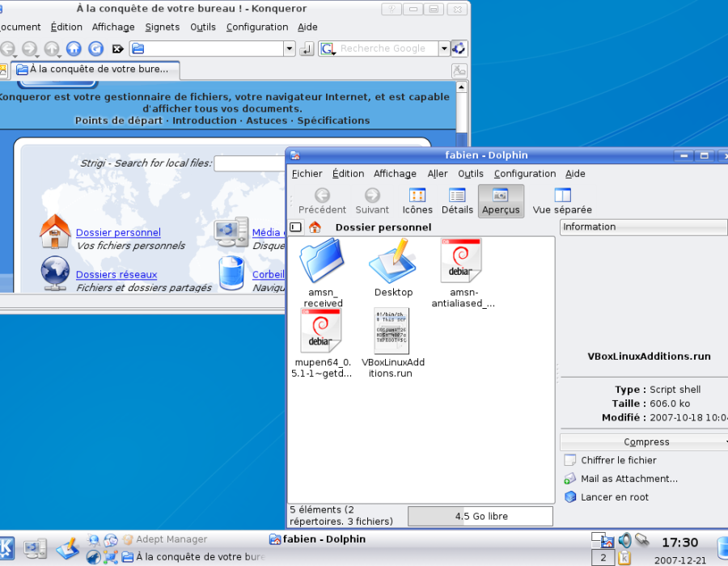The height and width of the screenshot is (566, 728).
Task: Switch Dolphin to Détails view
Action: (457, 201)
